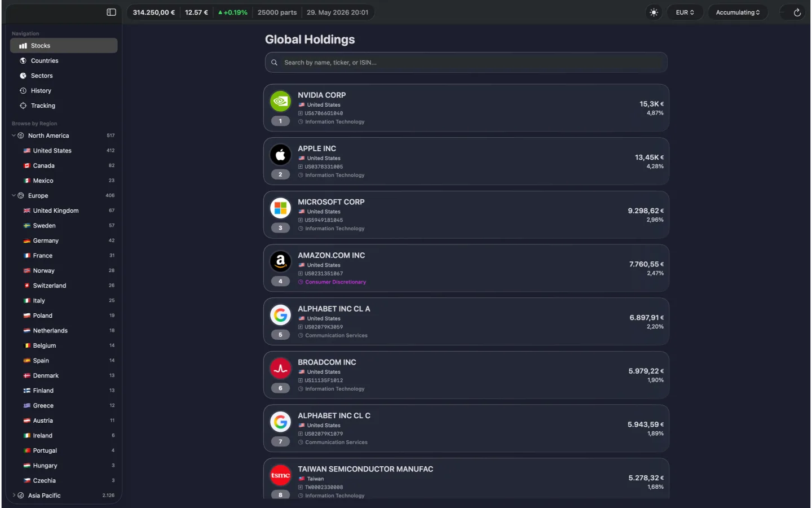Select Canada in region list

(x=64, y=165)
